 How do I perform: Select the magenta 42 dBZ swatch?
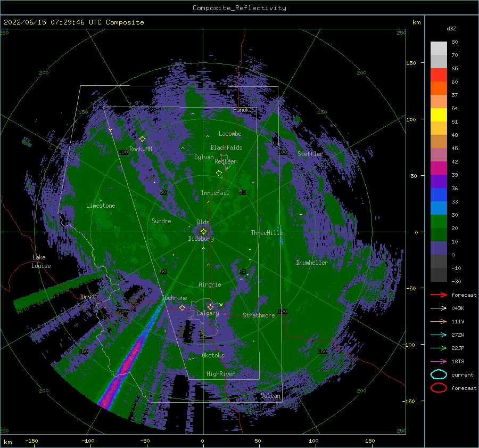pyautogui.click(x=439, y=168)
